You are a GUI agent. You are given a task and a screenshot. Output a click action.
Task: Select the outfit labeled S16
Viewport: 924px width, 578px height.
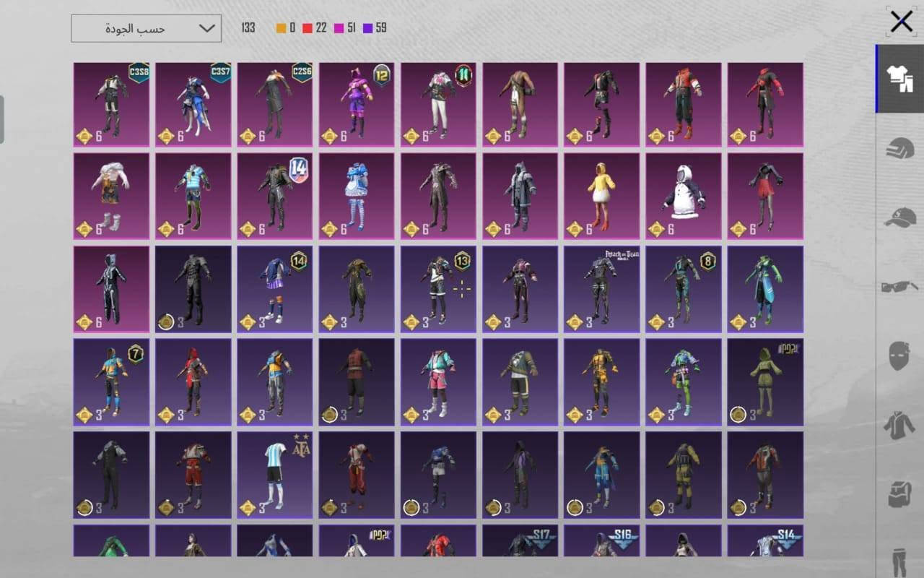coord(601,540)
